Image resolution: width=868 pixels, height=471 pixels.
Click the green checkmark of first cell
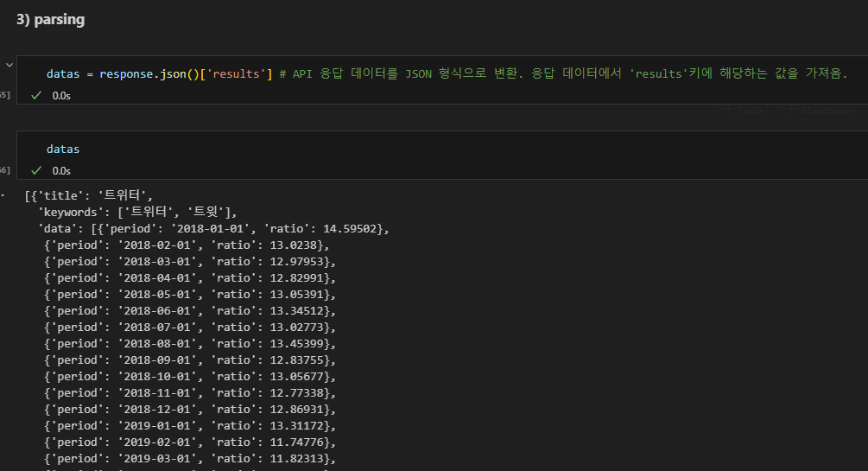tap(36, 95)
